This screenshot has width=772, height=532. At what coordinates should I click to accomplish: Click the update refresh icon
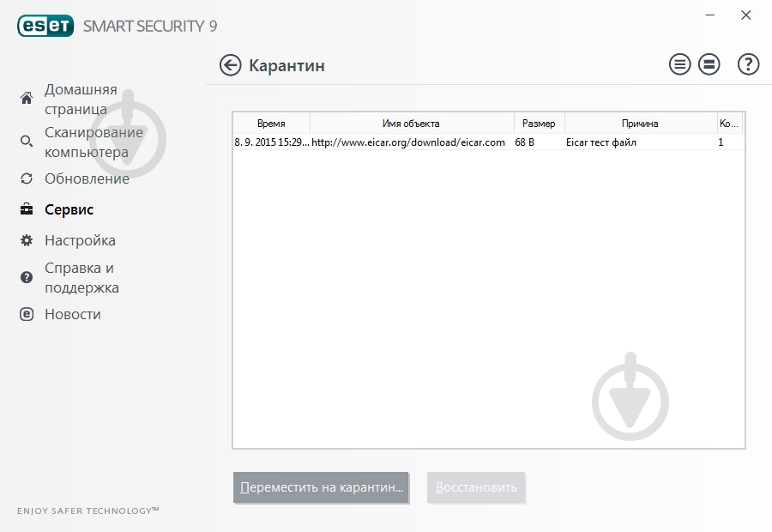click(x=27, y=178)
